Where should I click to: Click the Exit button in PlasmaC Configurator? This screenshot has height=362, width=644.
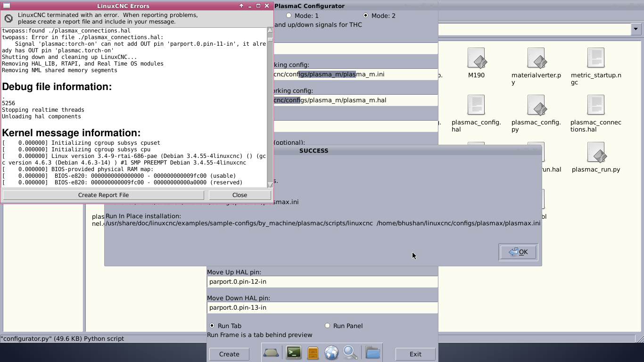[x=415, y=354]
